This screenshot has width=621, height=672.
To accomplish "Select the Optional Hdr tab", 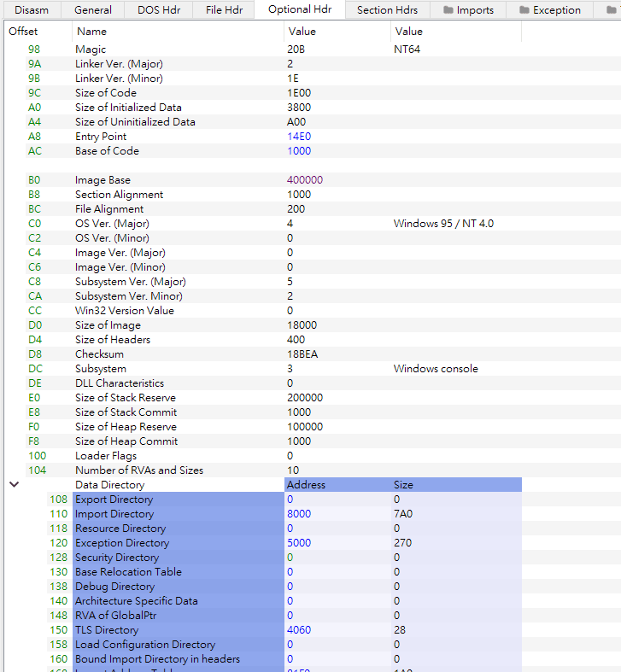I will coord(300,9).
